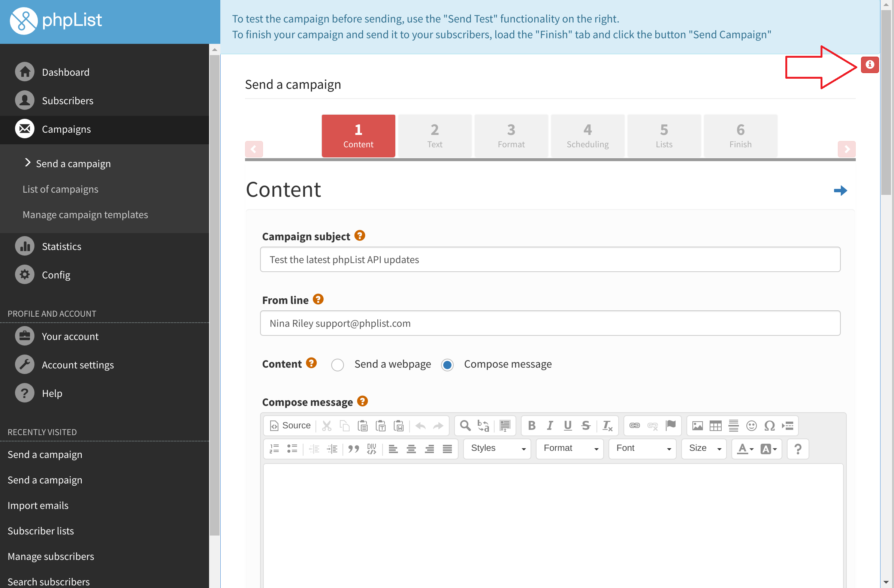The height and width of the screenshot is (588, 894).
Task: Toggle bold formatting
Action: 532,426
